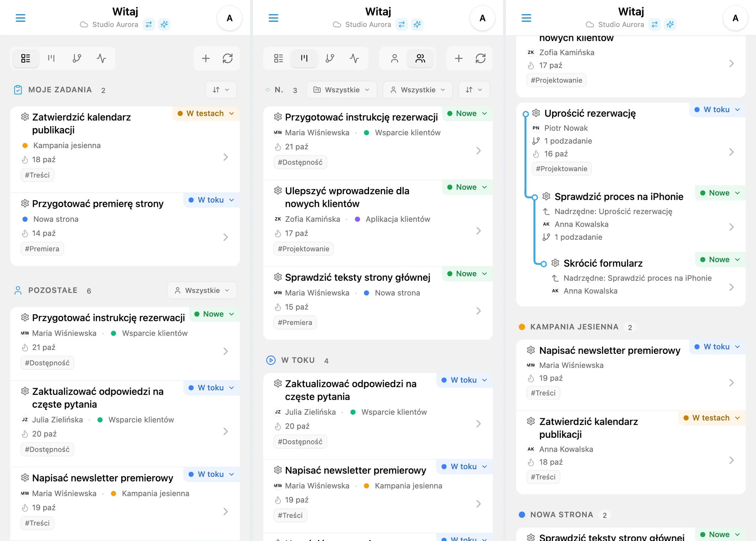Switch to list view in left panel

pyautogui.click(x=26, y=58)
